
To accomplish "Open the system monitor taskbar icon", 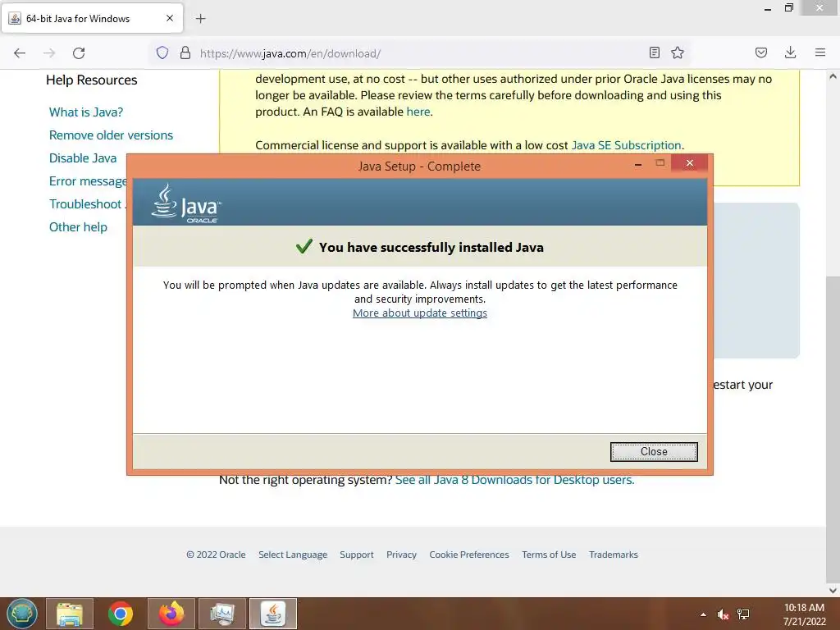I will (x=222, y=614).
